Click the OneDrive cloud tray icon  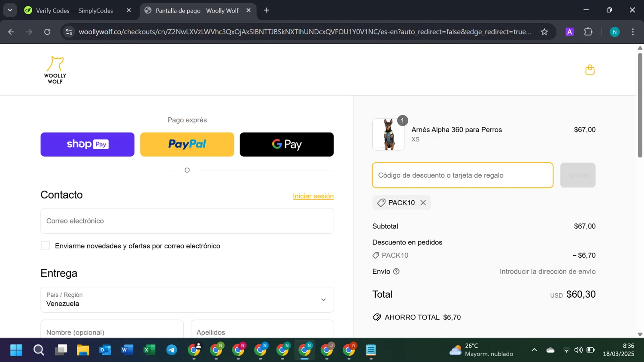(550, 350)
